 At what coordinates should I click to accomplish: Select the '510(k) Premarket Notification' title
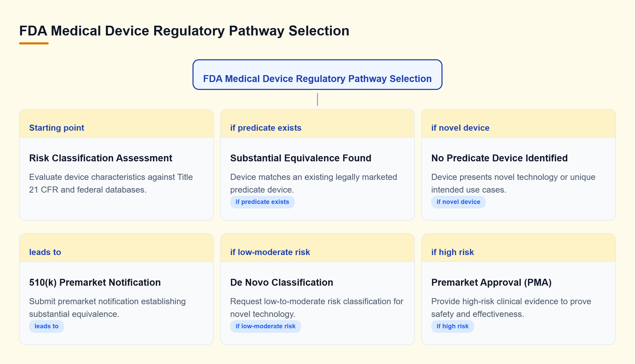click(95, 282)
